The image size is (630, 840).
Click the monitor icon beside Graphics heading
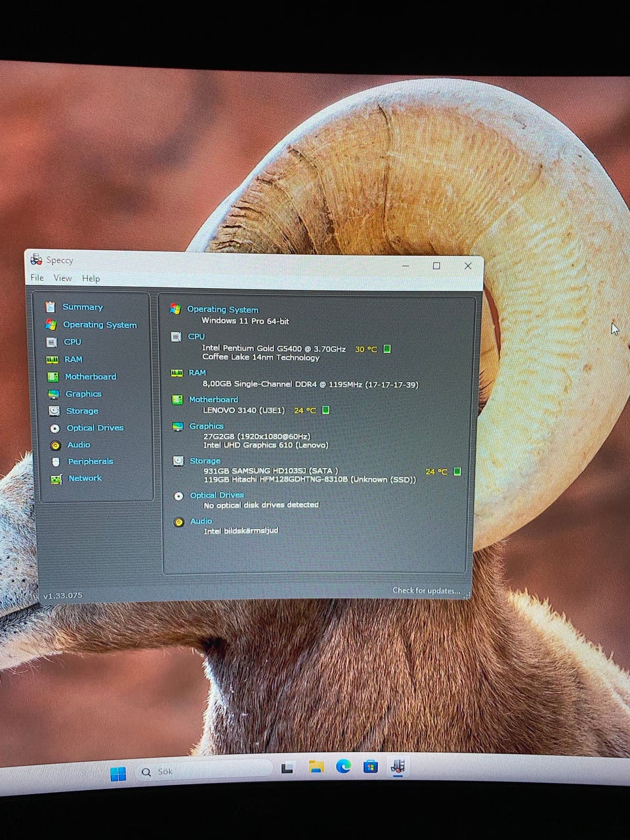pyautogui.click(x=178, y=427)
